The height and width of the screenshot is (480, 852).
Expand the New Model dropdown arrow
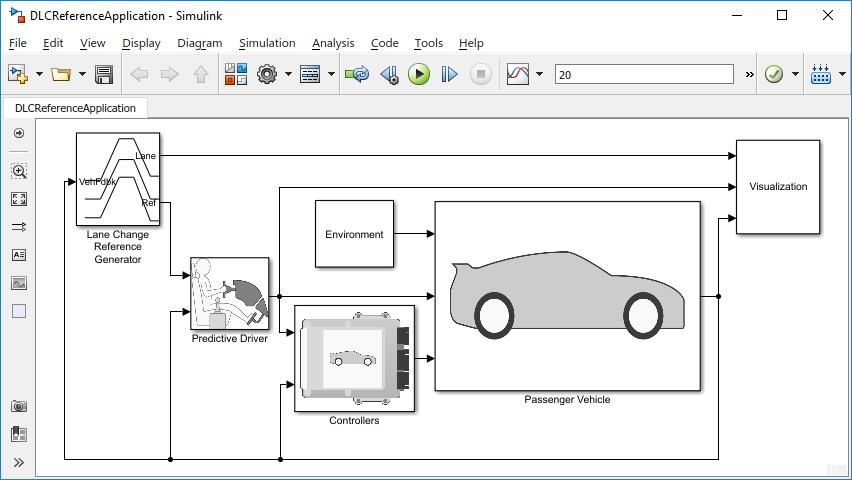click(39, 74)
